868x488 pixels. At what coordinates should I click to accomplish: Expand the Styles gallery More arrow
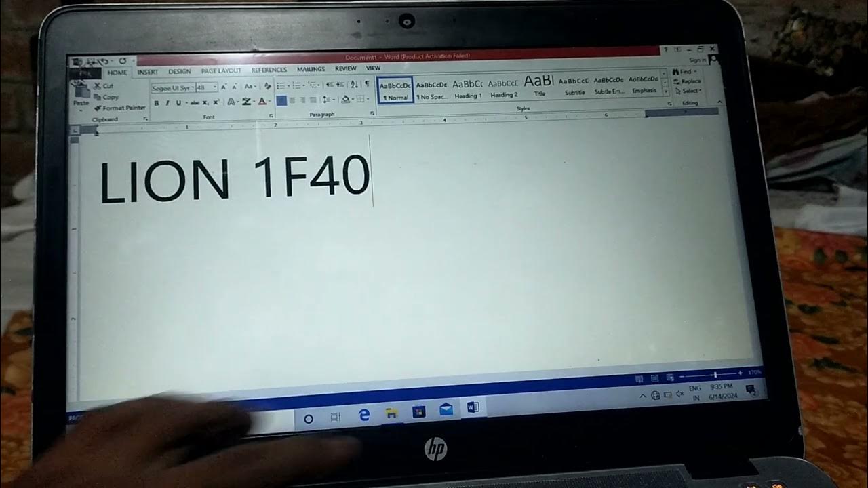pyautogui.click(x=666, y=91)
